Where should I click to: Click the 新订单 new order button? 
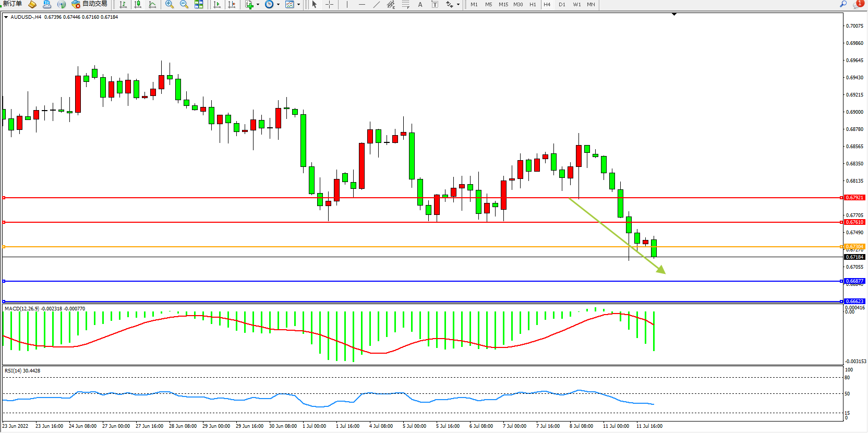11,4
